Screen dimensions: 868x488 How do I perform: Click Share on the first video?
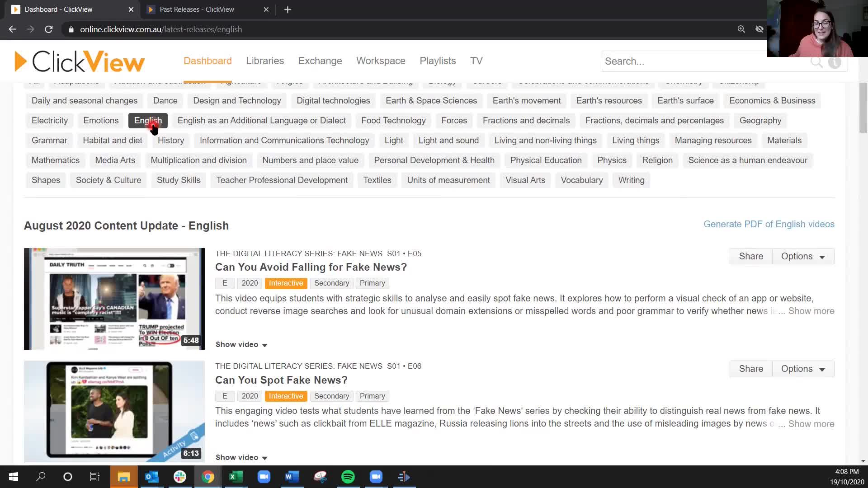pyautogui.click(x=750, y=256)
